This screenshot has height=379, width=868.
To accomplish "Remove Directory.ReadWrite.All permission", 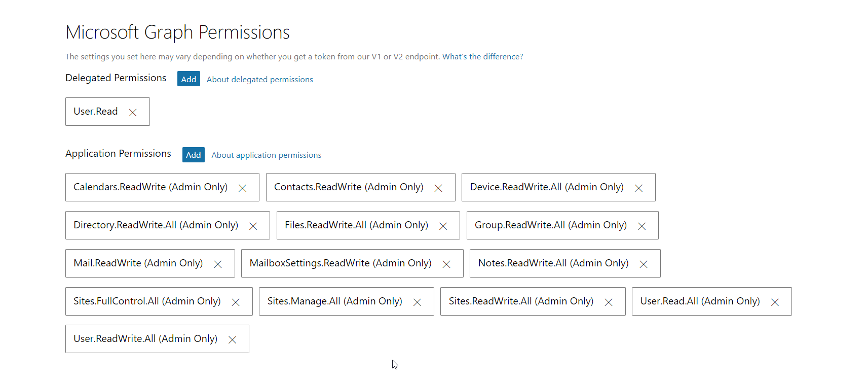I will tap(253, 226).
